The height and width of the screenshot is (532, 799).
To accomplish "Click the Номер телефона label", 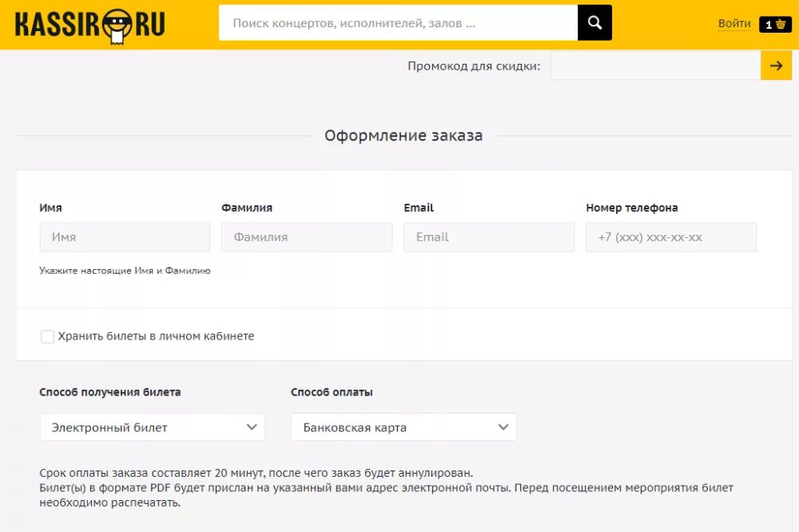I will [x=632, y=208].
